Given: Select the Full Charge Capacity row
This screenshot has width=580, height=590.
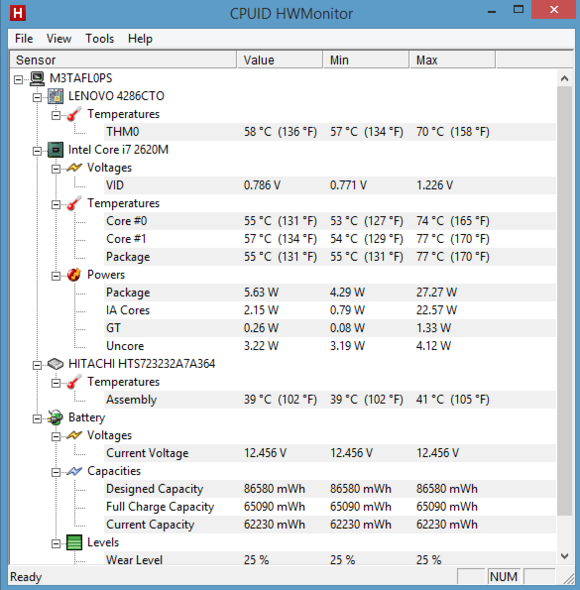Looking at the screenshot, I should (330, 507).
